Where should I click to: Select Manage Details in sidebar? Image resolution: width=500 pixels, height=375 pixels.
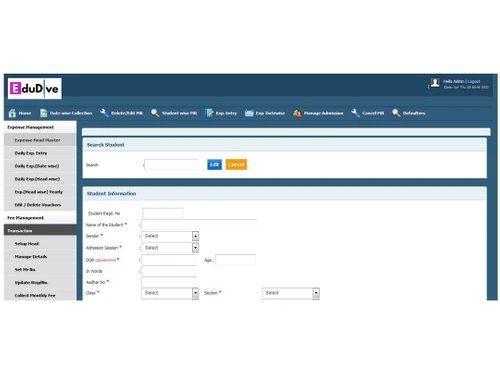click(x=40, y=257)
